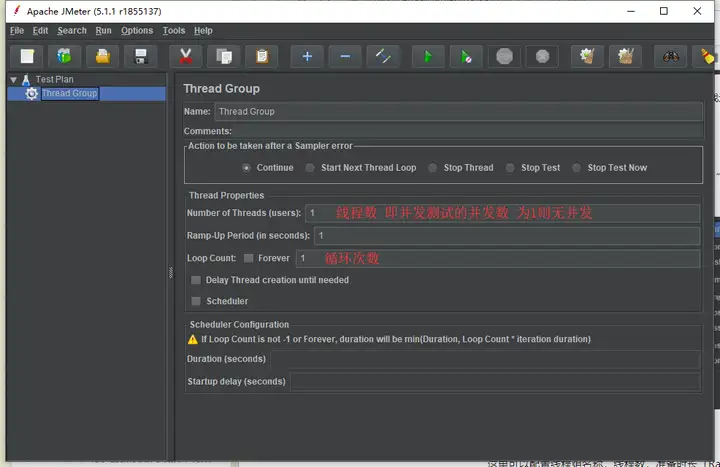Viewport: 720px width, 467px height.
Task: Click the Scheduler Configuration warning icon
Action: 193,339
